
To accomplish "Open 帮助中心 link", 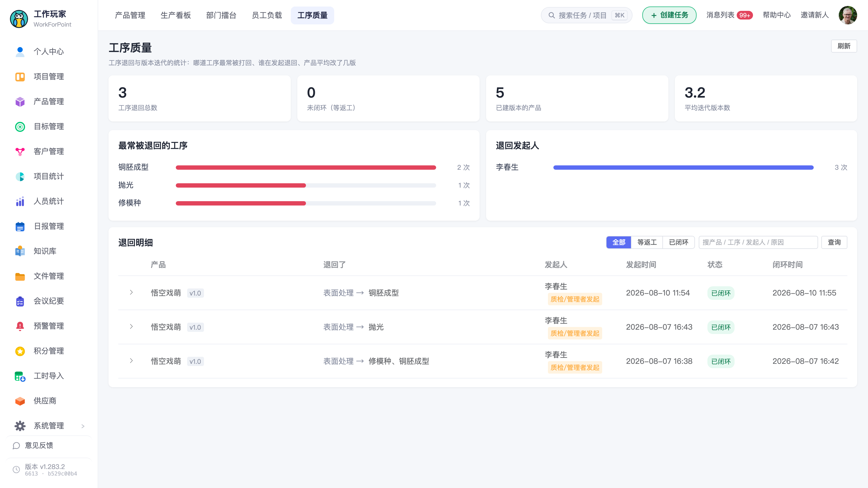I will (x=777, y=15).
